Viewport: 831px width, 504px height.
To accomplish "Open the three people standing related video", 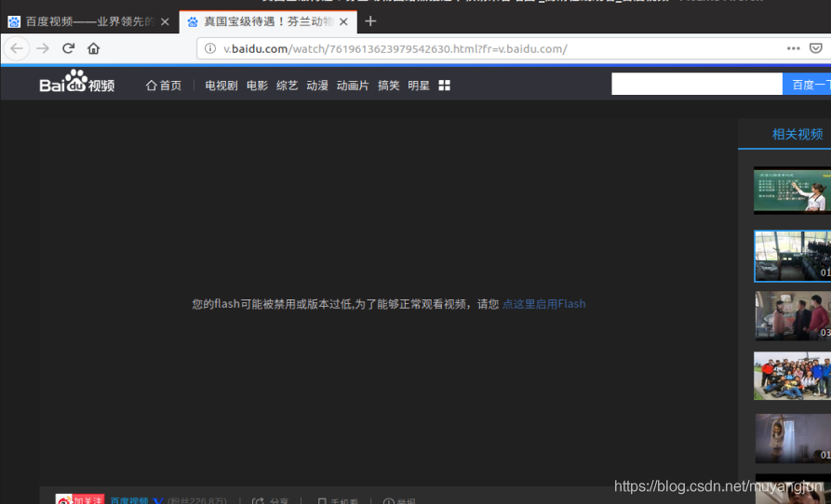I will tap(792, 315).
